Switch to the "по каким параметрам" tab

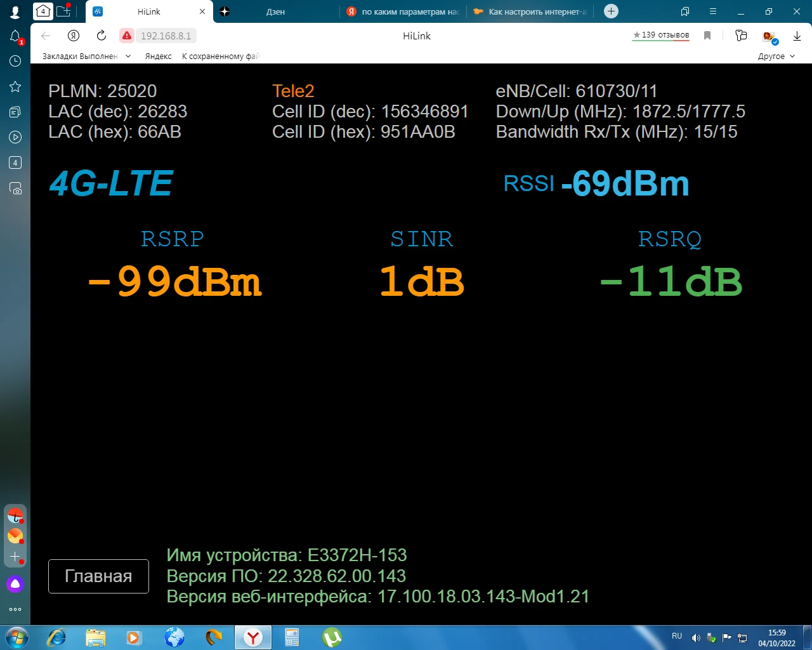click(x=403, y=11)
